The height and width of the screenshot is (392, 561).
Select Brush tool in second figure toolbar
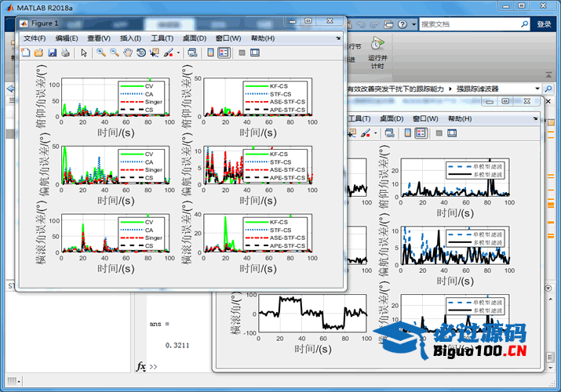pos(365,133)
